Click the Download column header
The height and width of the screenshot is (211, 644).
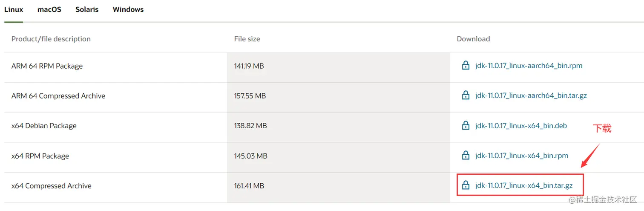473,39
